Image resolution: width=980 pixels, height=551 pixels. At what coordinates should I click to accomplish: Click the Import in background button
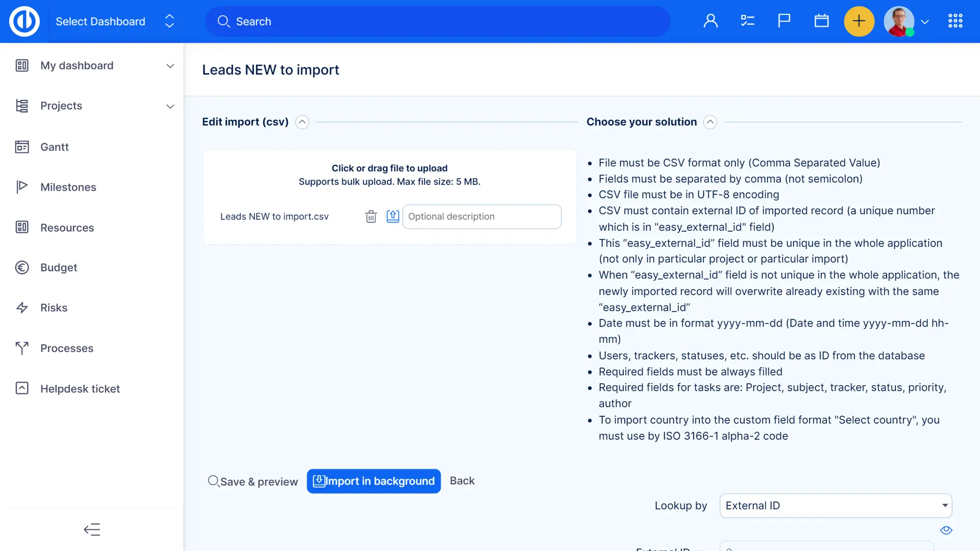click(x=374, y=481)
